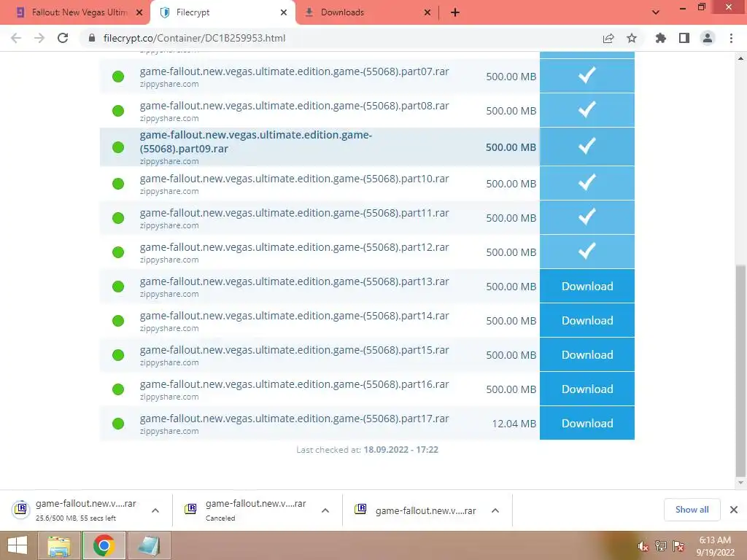Click checkmark button for part10.rar

click(587, 183)
